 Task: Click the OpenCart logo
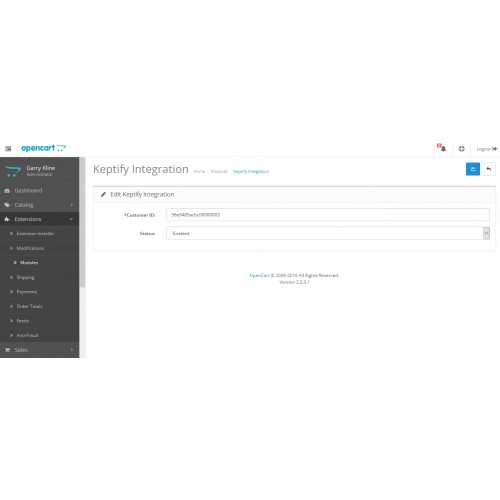tap(44, 148)
